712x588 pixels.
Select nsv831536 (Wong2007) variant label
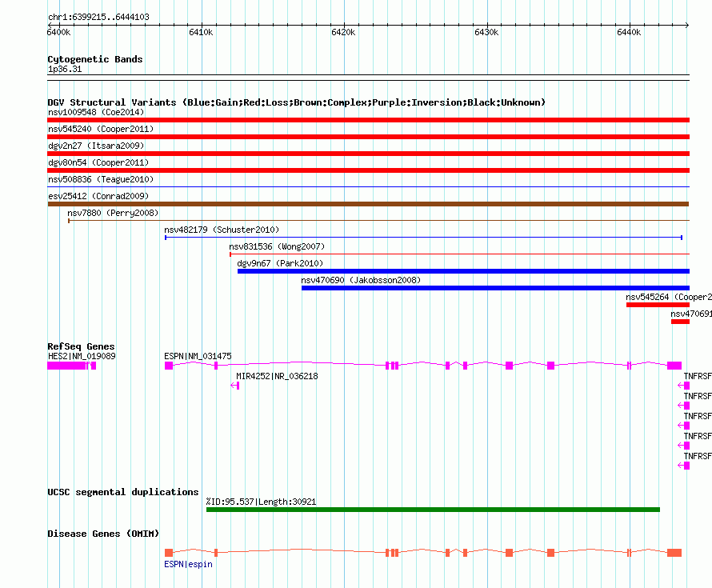(x=277, y=246)
